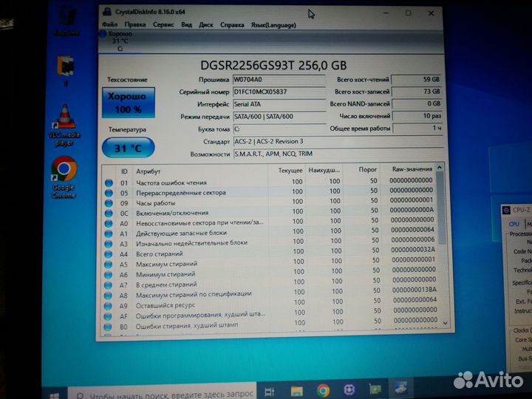Click raw value 0000000032A for Всего стираний

[x=412, y=250]
